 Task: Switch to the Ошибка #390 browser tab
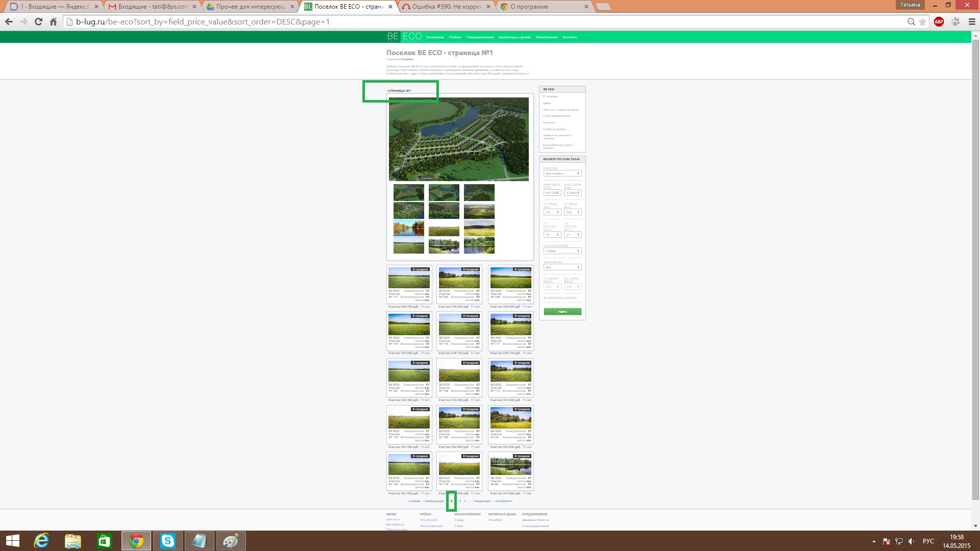pyautogui.click(x=444, y=7)
